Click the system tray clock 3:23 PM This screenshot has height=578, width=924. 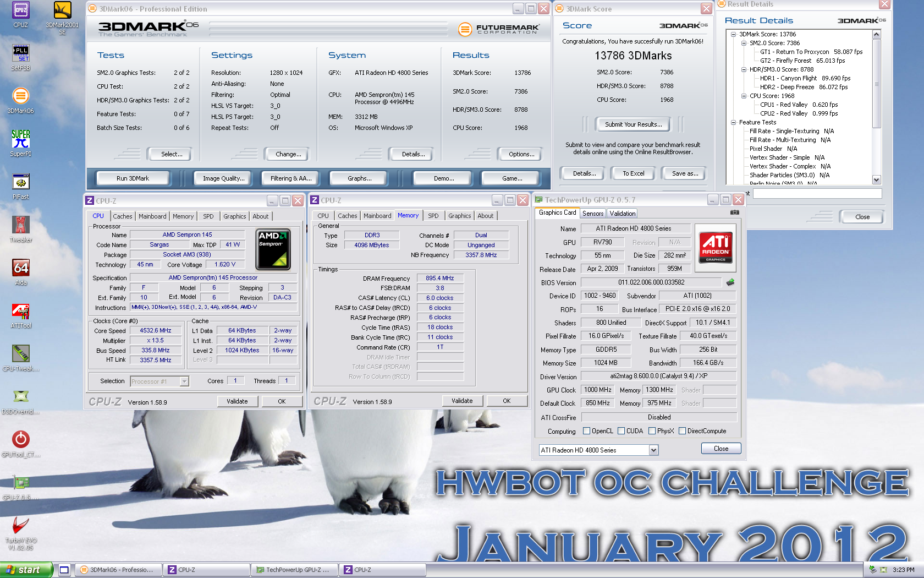903,570
